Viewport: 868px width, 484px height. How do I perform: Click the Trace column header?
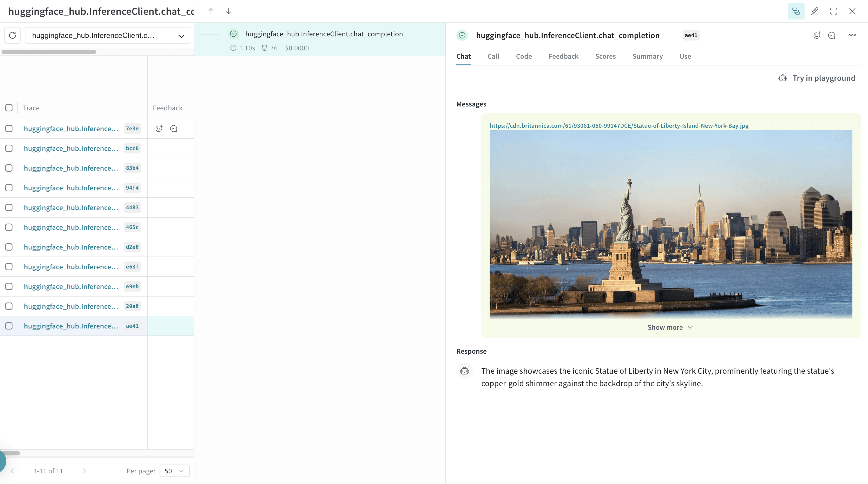coord(31,108)
